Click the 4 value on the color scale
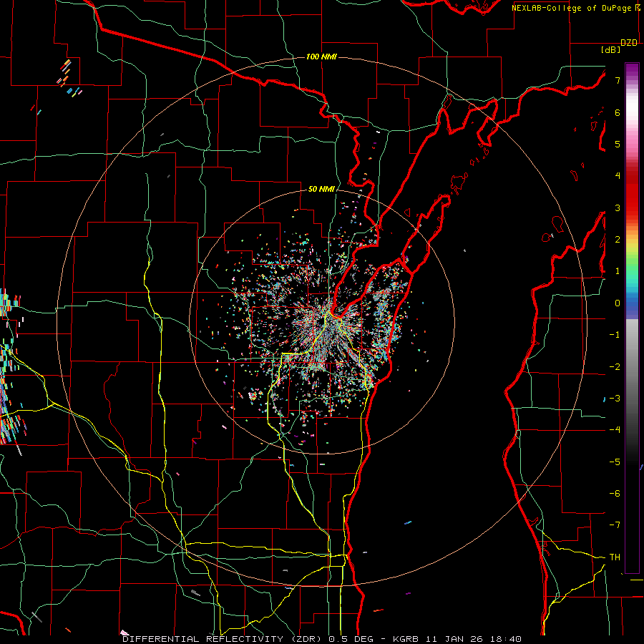 [x=618, y=176]
